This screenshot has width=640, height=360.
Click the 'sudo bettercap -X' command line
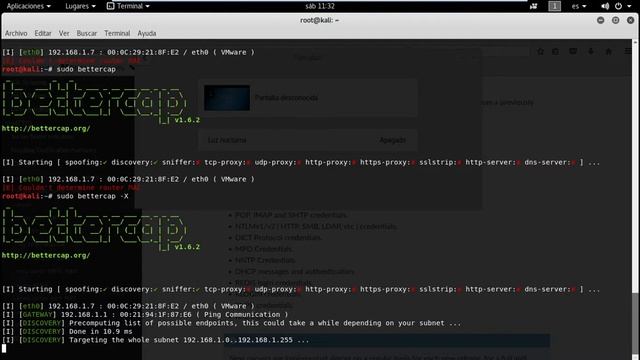pos(65,196)
